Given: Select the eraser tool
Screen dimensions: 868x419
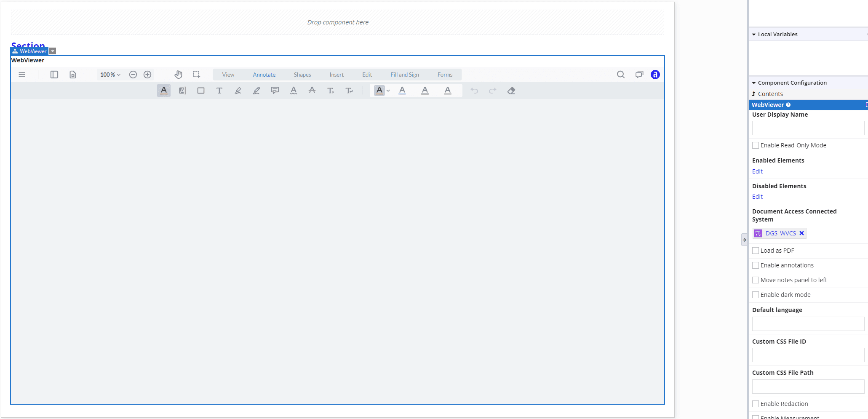Looking at the screenshot, I should pyautogui.click(x=511, y=91).
